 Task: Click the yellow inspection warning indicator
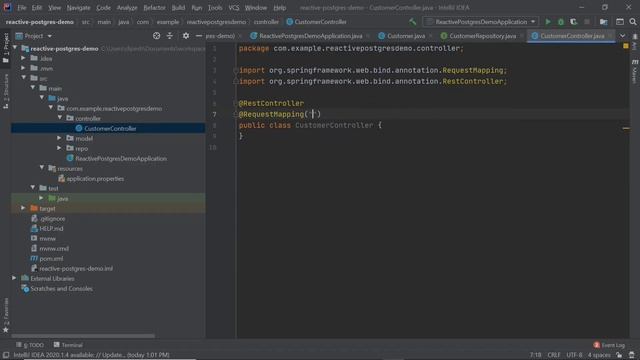[x=625, y=46]
